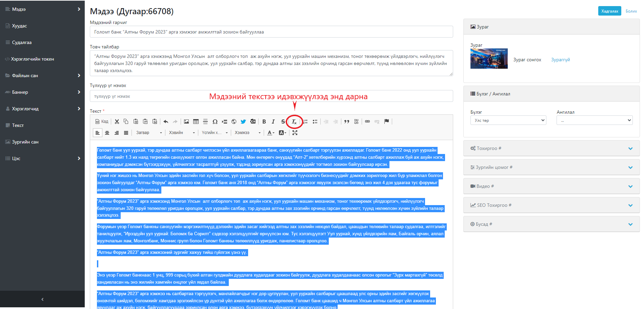Image resolution: width=644 pixels, height=309 pixels.
Task: Click the Twitter embed icon
Action: [x=243, y=122]
